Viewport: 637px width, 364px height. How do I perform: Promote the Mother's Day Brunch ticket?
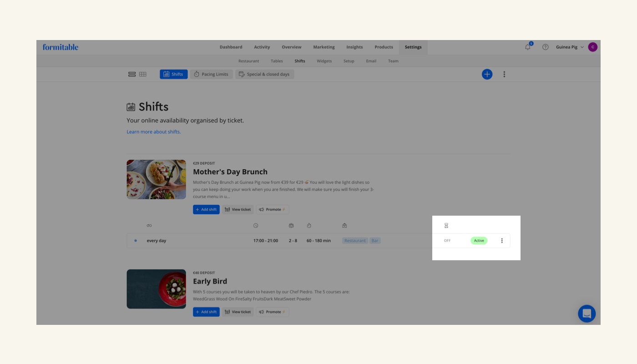(x=273, y=209)
